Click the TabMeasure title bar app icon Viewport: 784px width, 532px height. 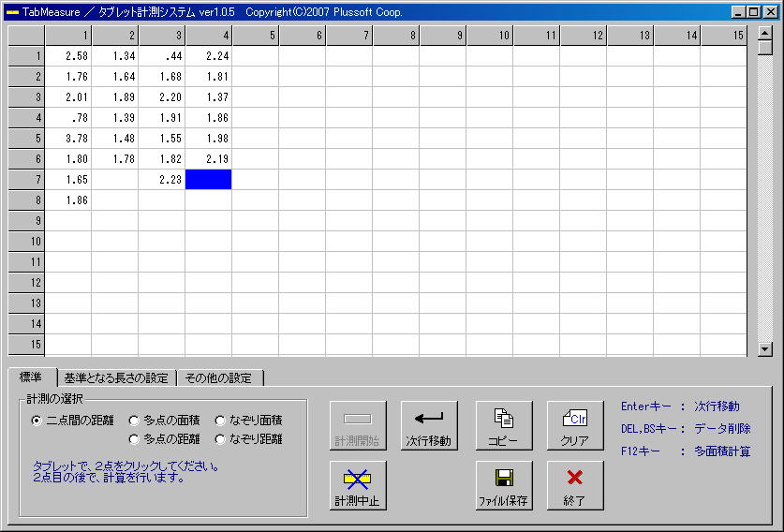(x=12, y=12)
